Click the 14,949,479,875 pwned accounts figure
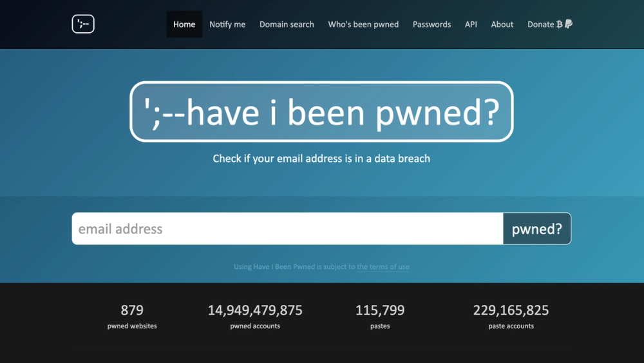 tap(255, 310)
